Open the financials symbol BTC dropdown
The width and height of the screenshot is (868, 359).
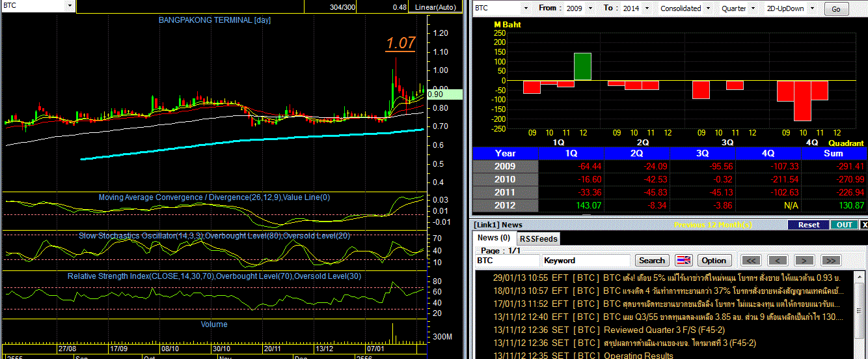click(x=525, y=8)
